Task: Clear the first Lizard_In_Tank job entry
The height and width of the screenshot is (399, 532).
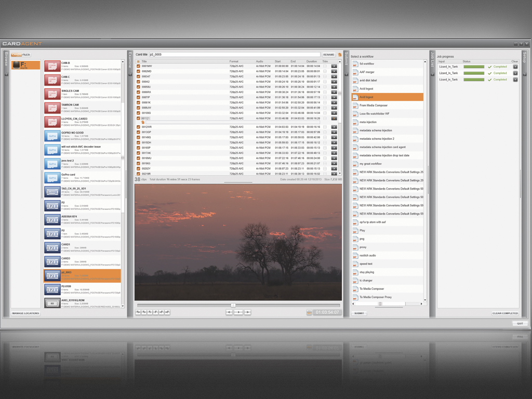Action: point(515,66)
